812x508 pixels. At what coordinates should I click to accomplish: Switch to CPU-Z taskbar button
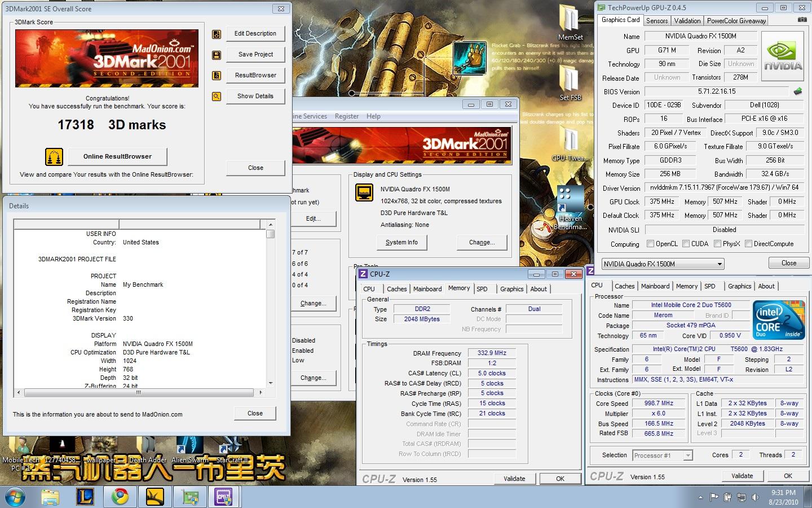click(x=224, y=497)
